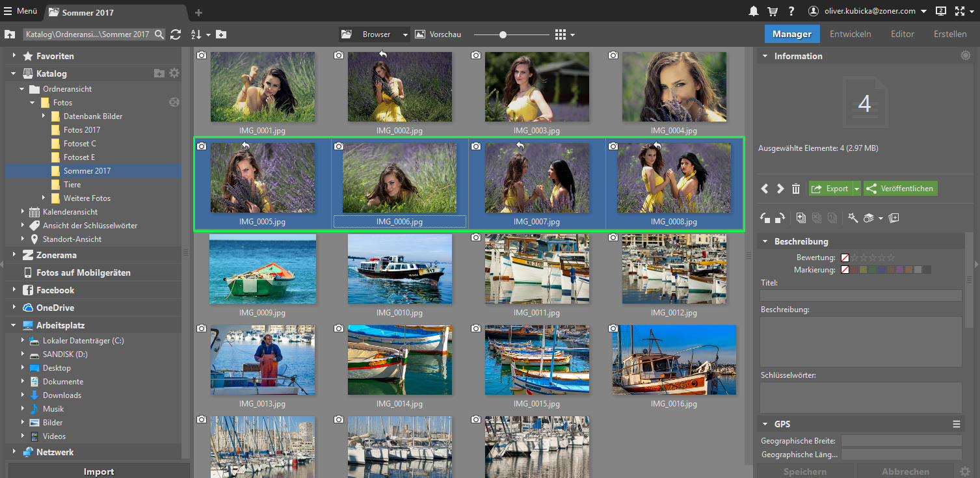Go up one folder level

pyautogui.click(x=10, y=34)
